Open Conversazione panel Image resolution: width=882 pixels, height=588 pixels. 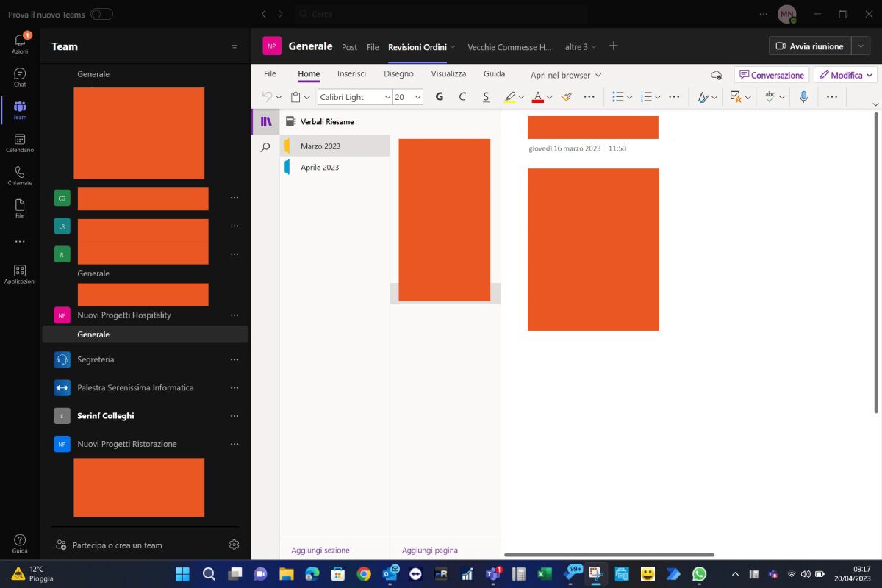click(772, 74)
